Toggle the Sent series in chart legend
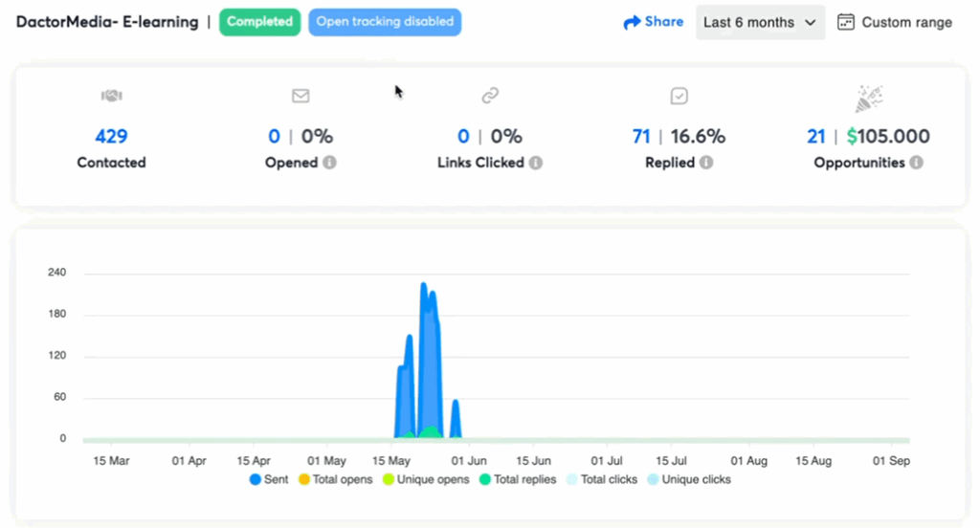Viewport: 980px width, 528px height. pyautogui.click(x=269, y=479)
